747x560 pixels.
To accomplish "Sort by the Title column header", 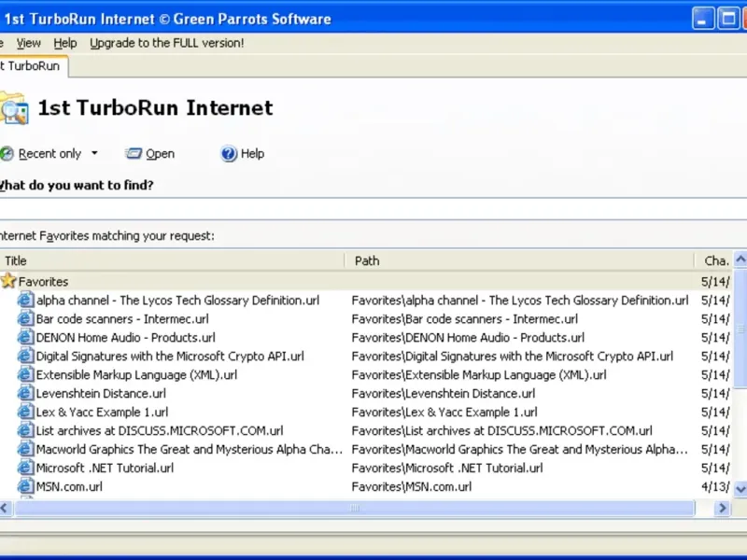I will (x=172, y=261).
